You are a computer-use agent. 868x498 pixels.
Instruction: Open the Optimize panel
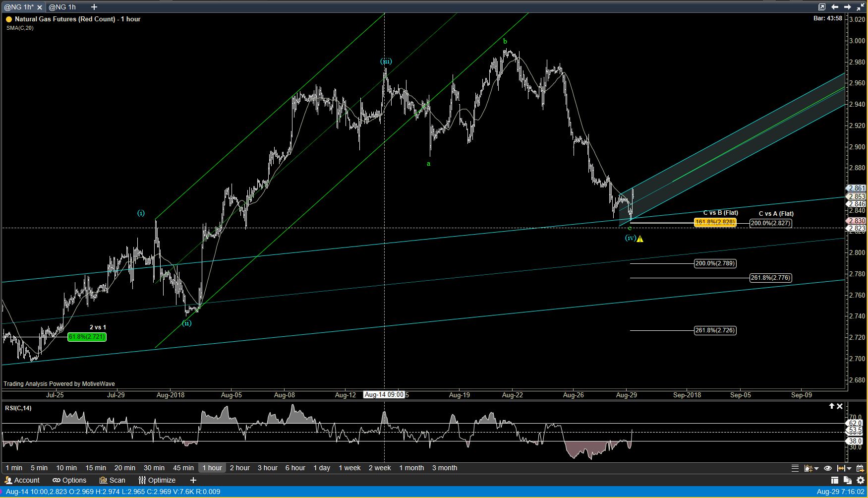pos(157,480)
